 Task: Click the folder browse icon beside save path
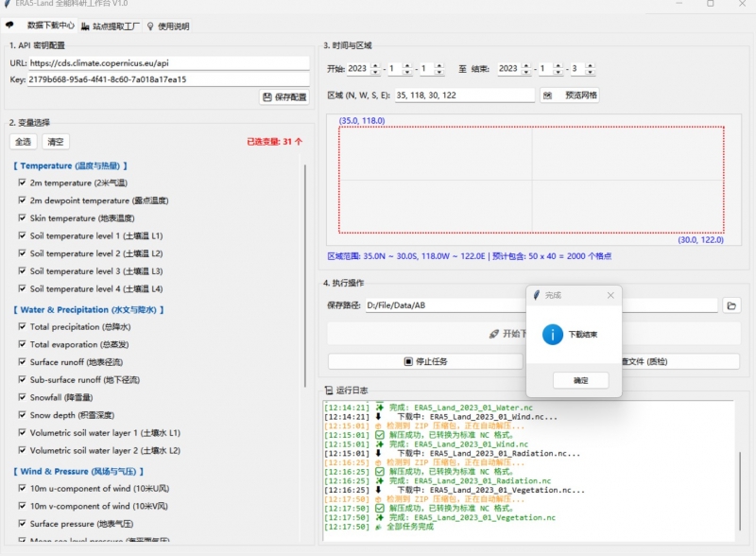point(731,305)
